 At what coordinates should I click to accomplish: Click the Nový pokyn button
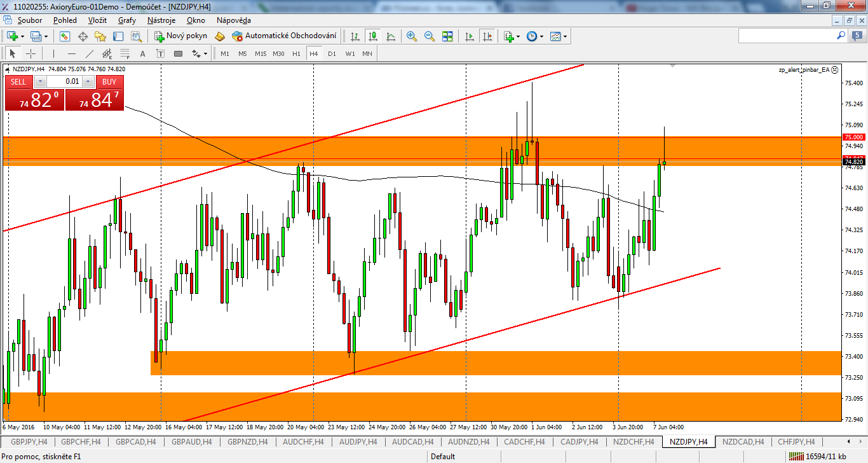tap(181, 36)
